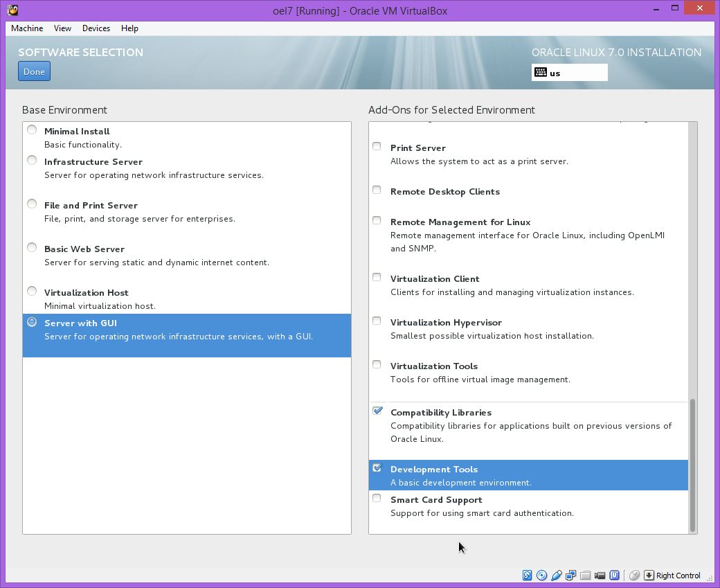Click the USB devices indicator icon
The width and height of the screenshot is (720, 588).
[x=557, y=575]
